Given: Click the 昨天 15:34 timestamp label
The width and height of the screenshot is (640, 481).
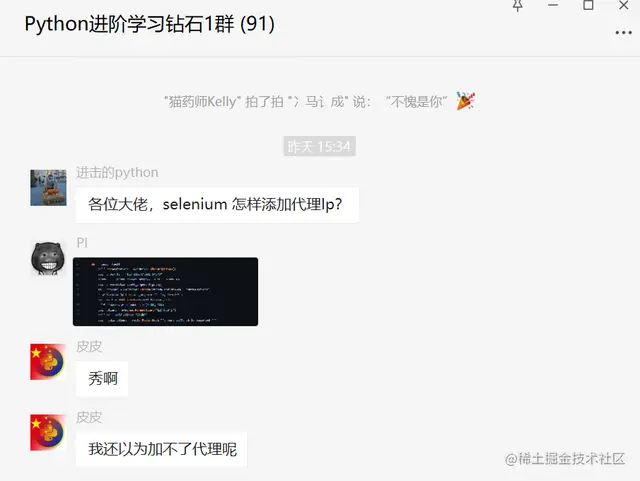Looking at the screenshot, I should [320, 146].
